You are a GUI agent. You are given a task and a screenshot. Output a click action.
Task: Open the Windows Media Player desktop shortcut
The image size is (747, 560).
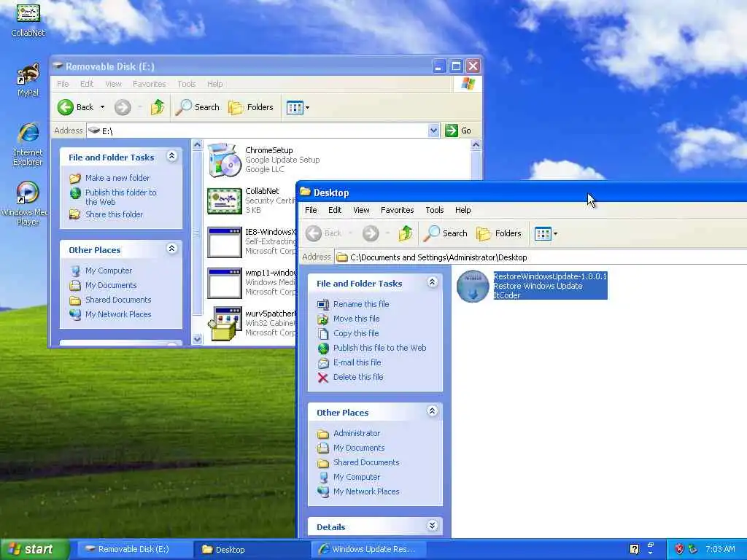click(26, 203)
